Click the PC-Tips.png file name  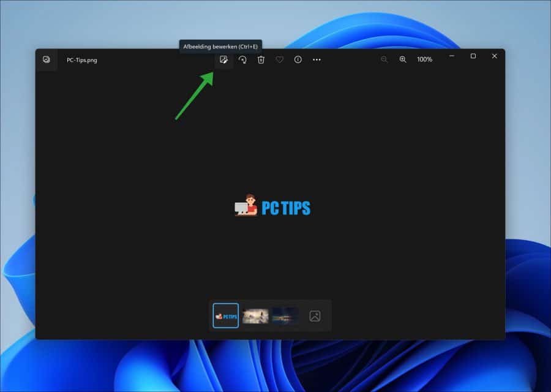tap(82, 60)
